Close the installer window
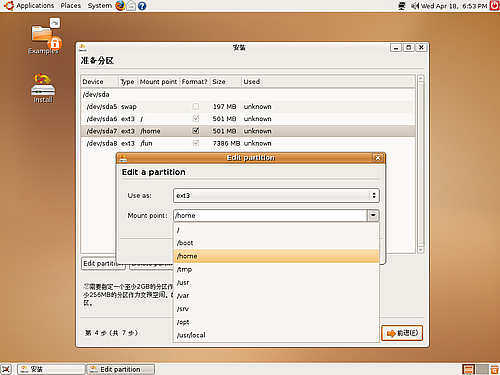The height and width of the screenshot is (375, 500). (x=421, y=48)
